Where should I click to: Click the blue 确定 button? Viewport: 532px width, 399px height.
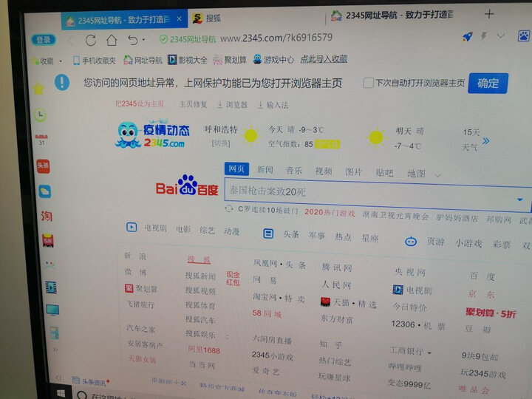pyautogui.click(x=488, y=83)
